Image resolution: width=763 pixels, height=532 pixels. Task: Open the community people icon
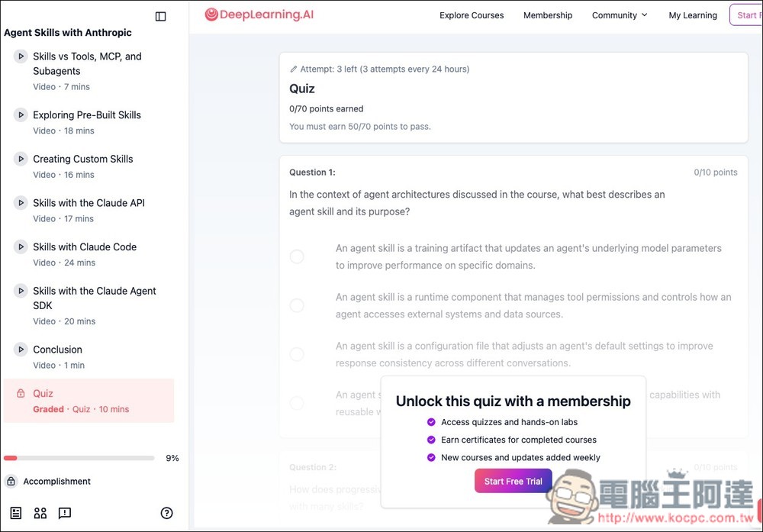pos(40,513)
